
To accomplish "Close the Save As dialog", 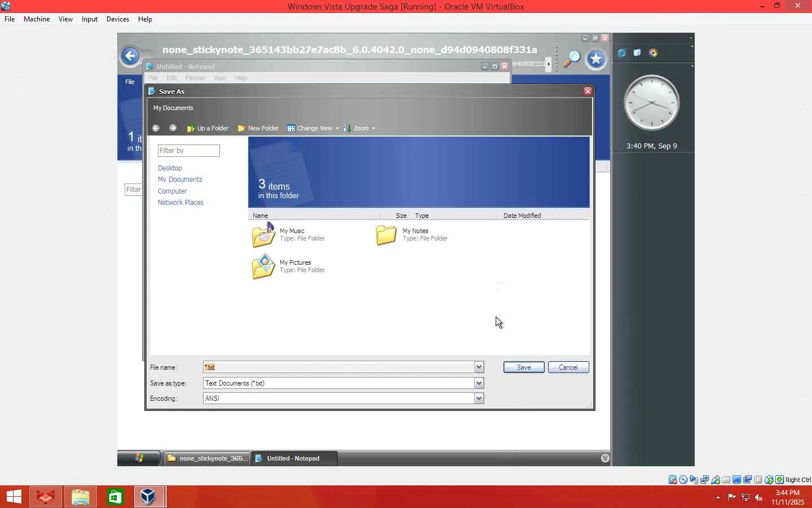I will 588,91.
